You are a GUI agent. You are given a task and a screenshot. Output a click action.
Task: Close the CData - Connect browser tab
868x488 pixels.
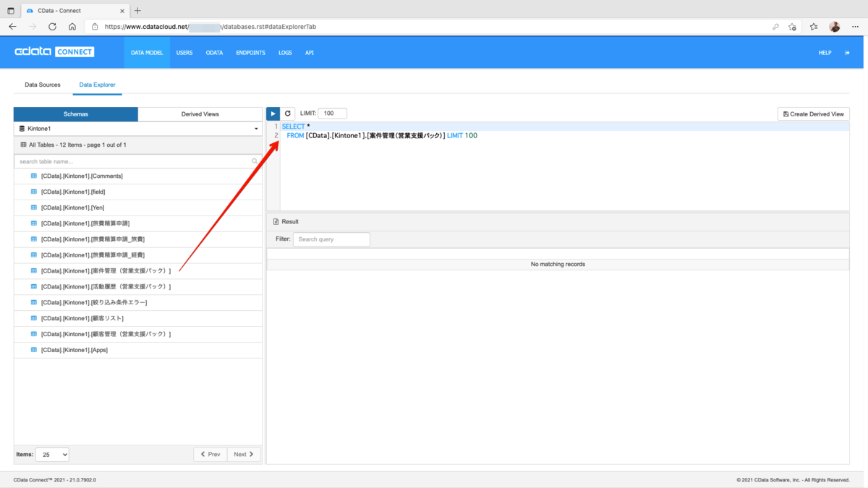(122, 11)
